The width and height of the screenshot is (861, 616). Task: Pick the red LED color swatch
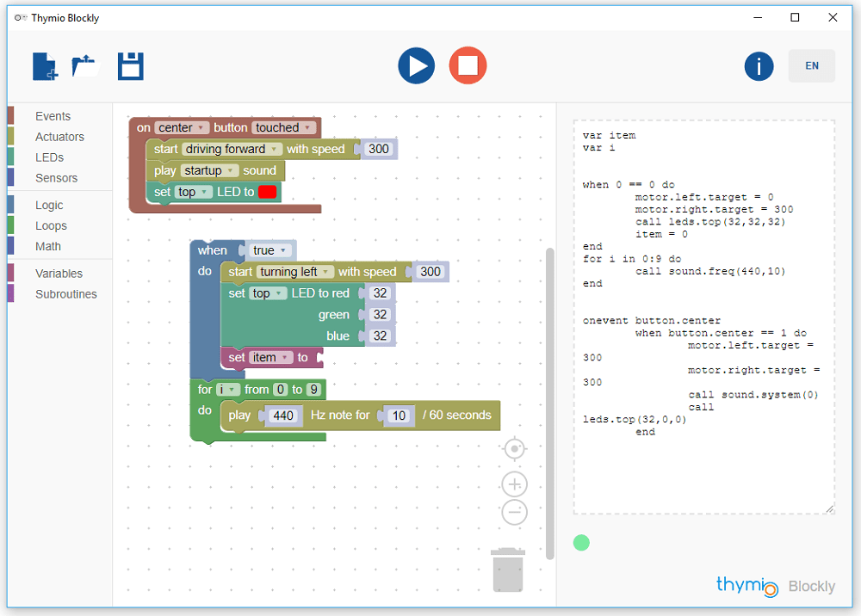[x=267, y=192]
